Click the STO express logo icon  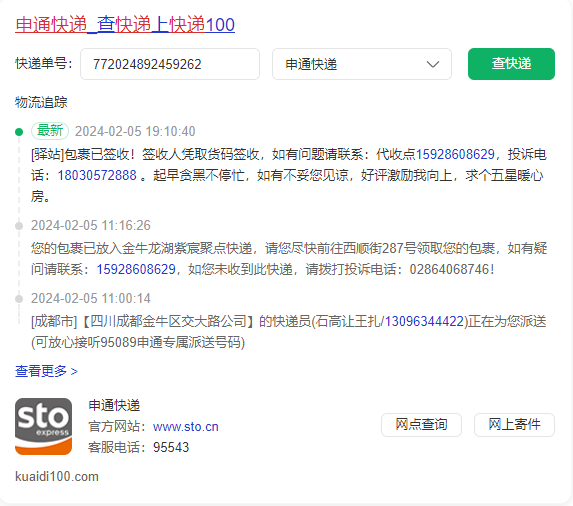click(x=43, y=426)
